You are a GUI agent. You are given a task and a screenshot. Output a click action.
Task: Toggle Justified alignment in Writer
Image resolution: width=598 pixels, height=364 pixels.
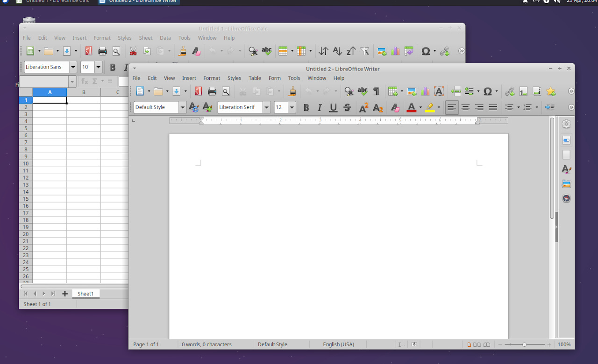coord(493,108)
